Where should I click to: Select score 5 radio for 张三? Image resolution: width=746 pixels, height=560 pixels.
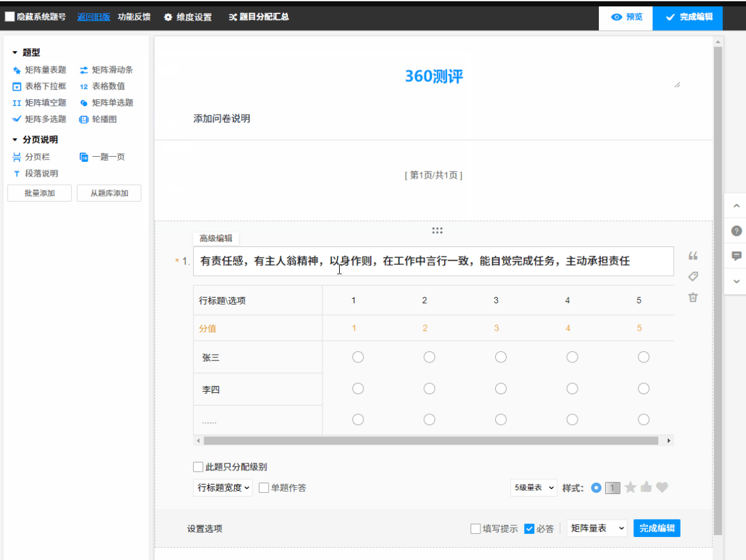coord(644,357)
